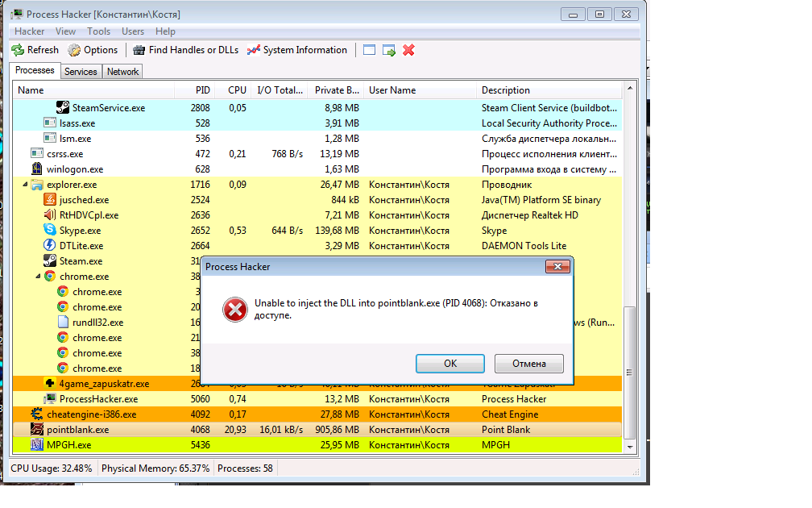Select the winlogon.exe process icon
812x508 pixels.
click(37, 169)
